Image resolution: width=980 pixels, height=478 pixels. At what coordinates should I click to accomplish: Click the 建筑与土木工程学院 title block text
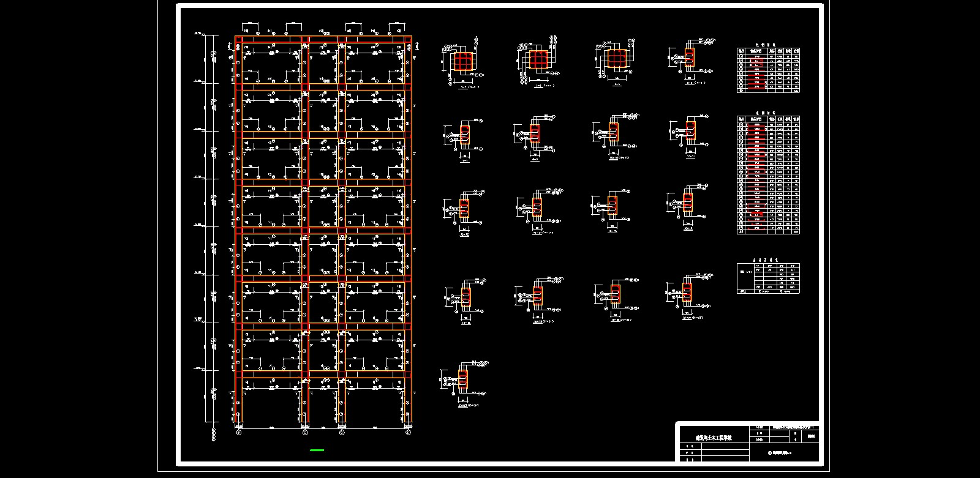click(712, 438)
